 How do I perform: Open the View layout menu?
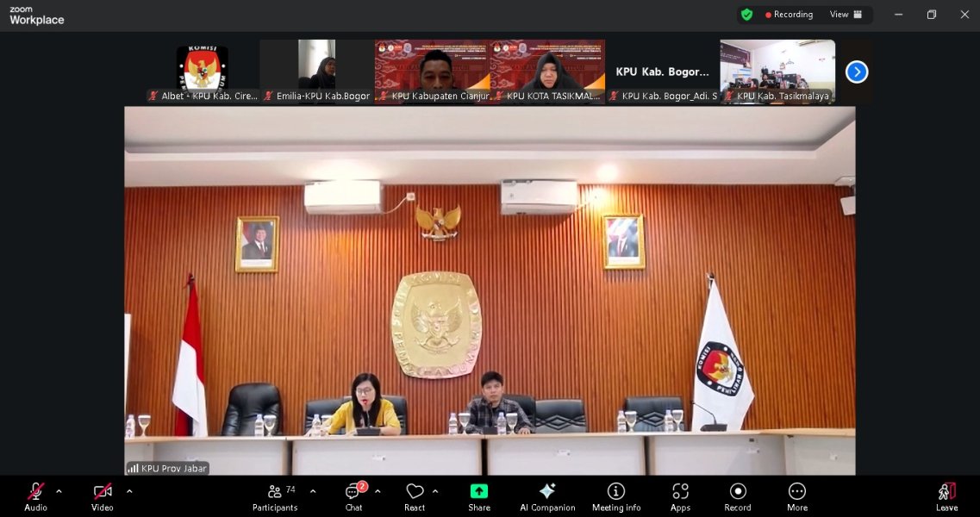[846, 15]
